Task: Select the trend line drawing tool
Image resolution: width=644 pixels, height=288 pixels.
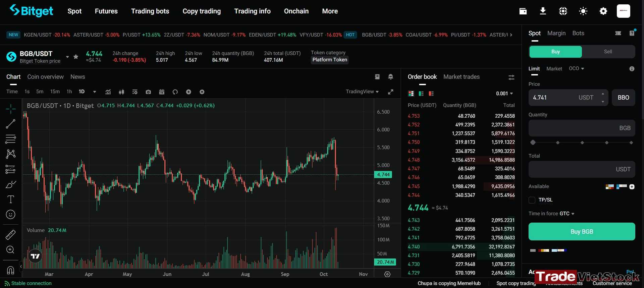Action: click(11, 124)
